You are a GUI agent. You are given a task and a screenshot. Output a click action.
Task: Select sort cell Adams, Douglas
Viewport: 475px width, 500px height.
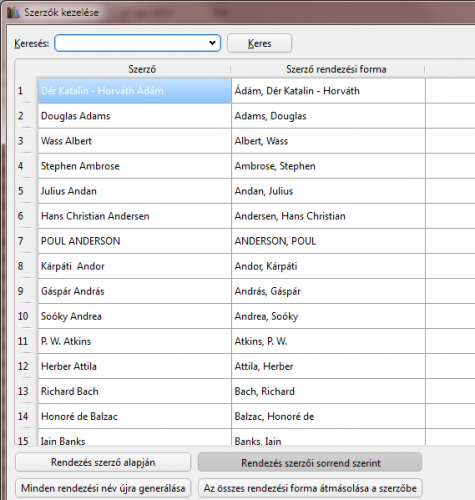click(x=328, y=116)
